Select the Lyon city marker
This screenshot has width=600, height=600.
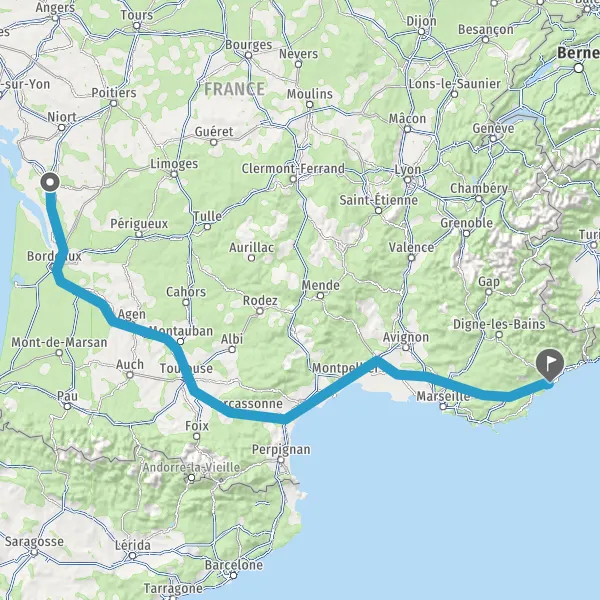(x=408, y=180)
